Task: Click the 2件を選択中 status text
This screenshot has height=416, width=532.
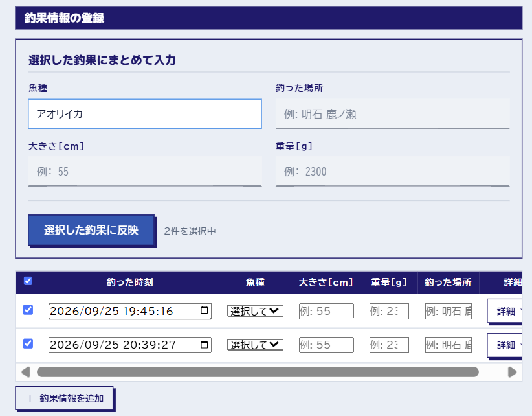Action: coord(190,231)
